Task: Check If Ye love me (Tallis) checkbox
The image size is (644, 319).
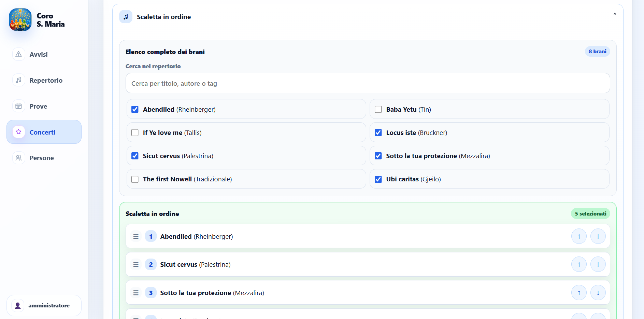Action: [135, 133]
